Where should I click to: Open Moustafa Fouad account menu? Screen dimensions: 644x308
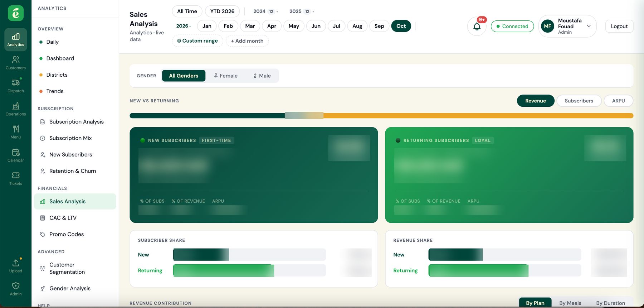click(x=567, y=26)
